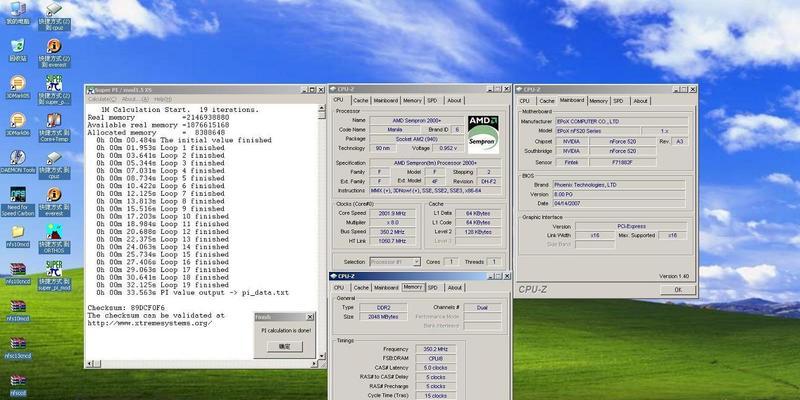Open About tab in Mainboard CPU-Z window

point(640,101)
